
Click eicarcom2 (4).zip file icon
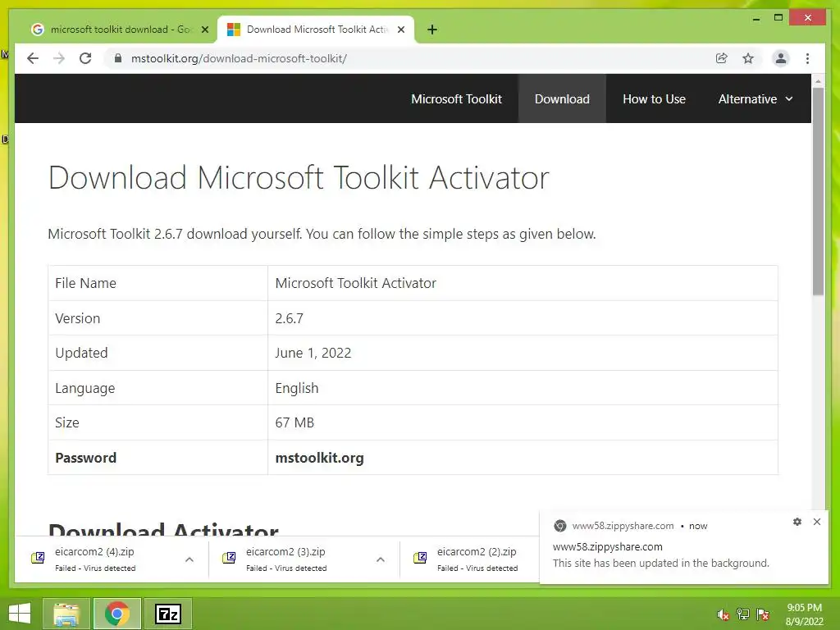click(x=38, y=558)
